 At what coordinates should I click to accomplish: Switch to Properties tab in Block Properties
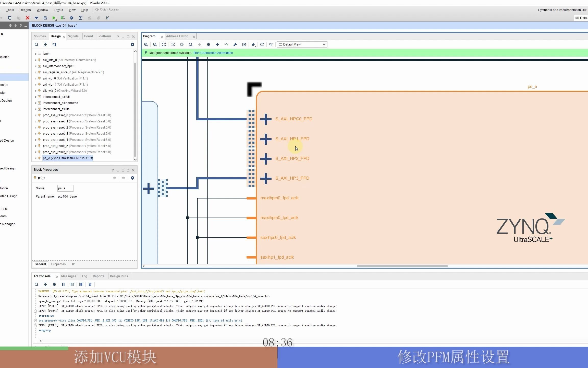click(58, 264)
